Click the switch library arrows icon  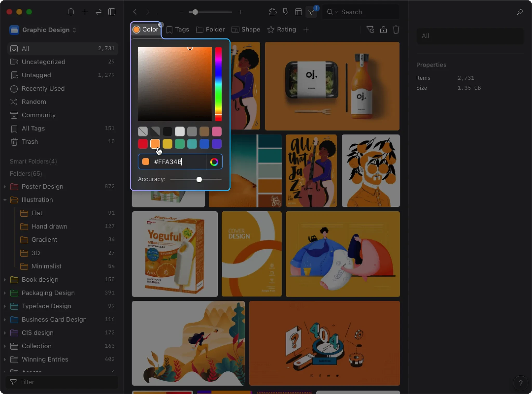(x=98, y=12)
